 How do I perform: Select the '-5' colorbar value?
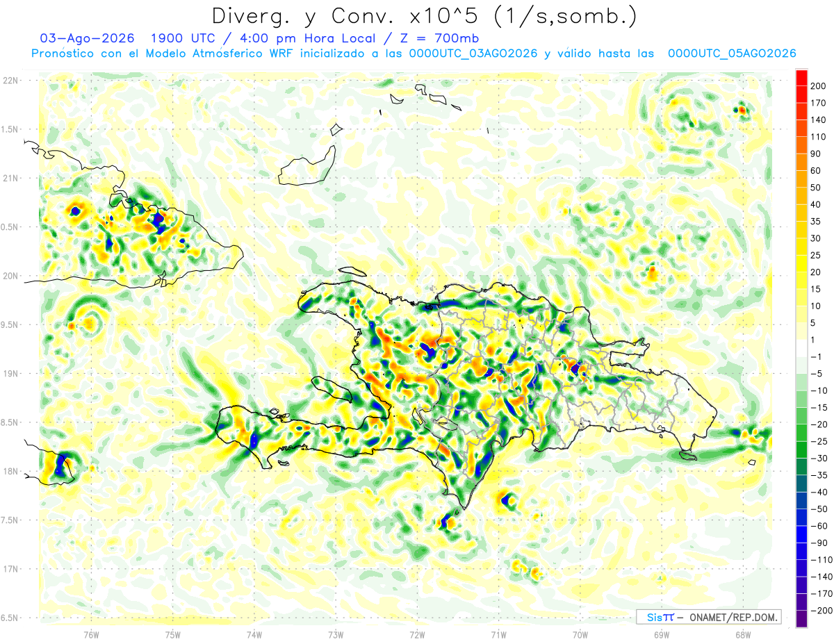[817, 374]
